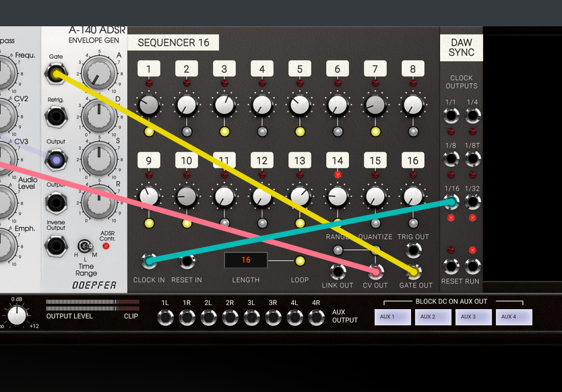Flip the ADSR Time Range switch

click(85, 246)
